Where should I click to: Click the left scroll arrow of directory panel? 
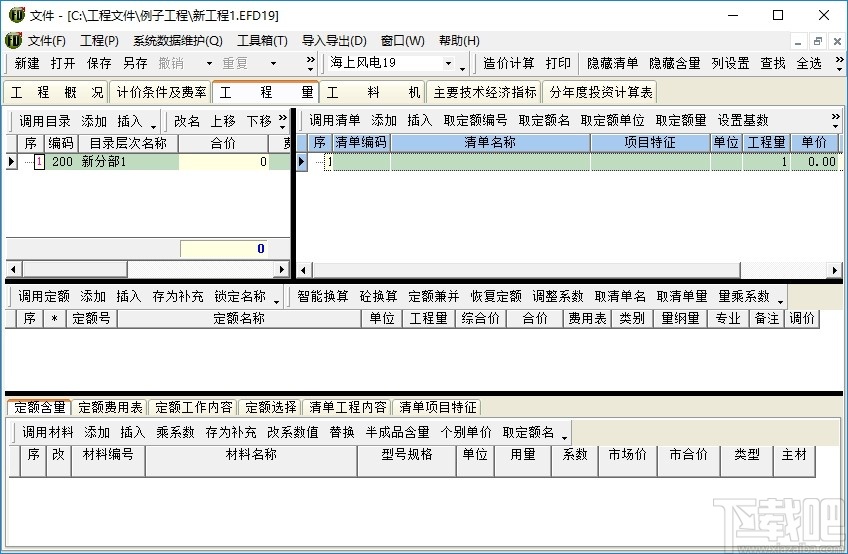[x=14, y=269]
